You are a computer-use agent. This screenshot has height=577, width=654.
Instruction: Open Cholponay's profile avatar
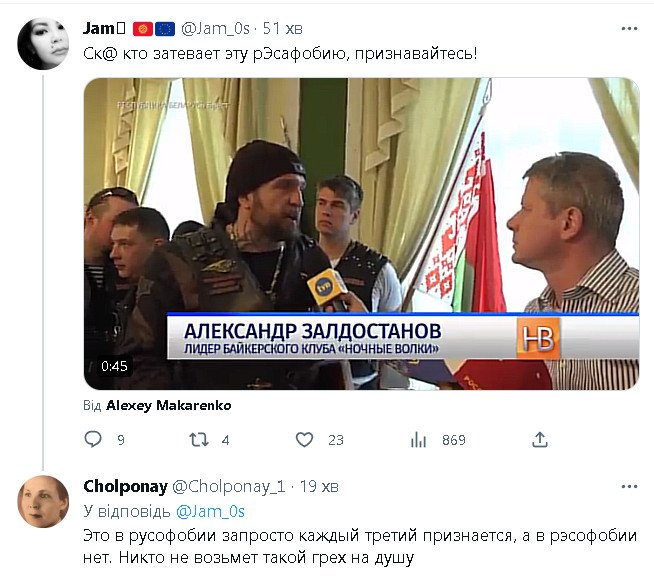pos(43,501)
